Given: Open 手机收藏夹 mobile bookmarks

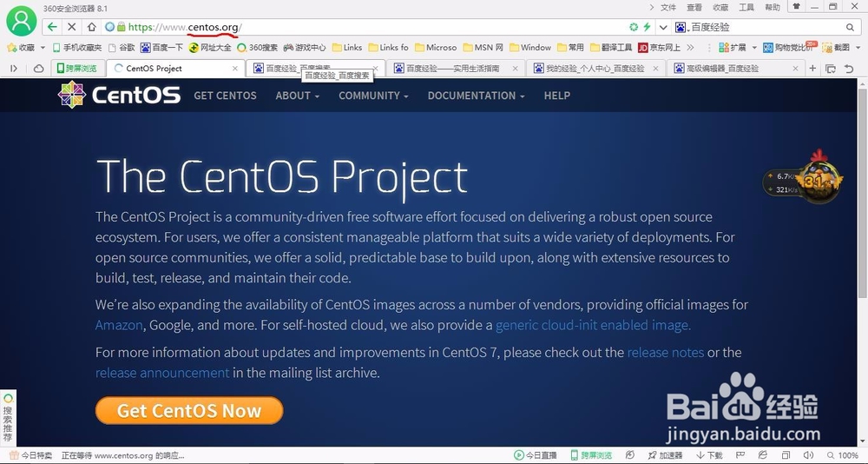Looking at the screenshot, I should (x=77, y=48).
